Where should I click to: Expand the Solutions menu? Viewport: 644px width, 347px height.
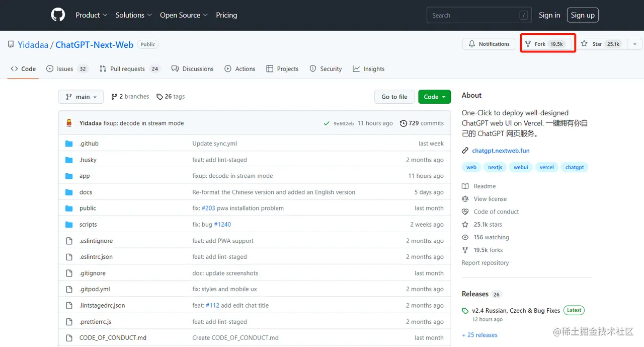click(133, 15)
